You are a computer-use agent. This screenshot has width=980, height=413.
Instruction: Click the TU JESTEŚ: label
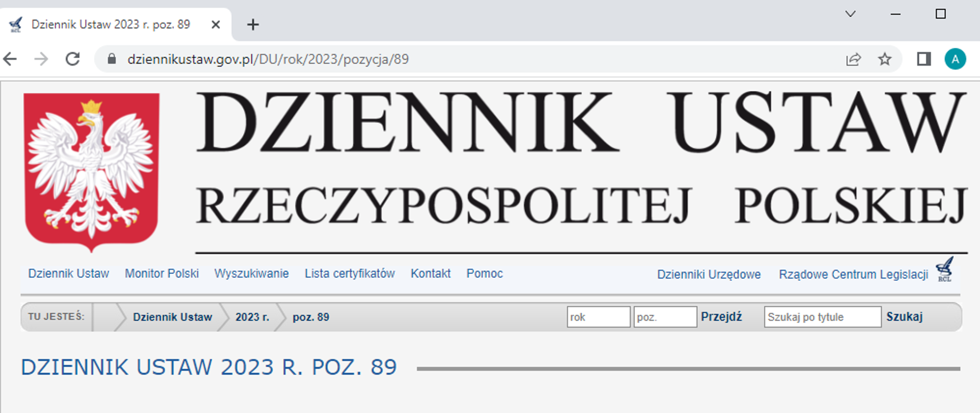click(x=56, y=317)
